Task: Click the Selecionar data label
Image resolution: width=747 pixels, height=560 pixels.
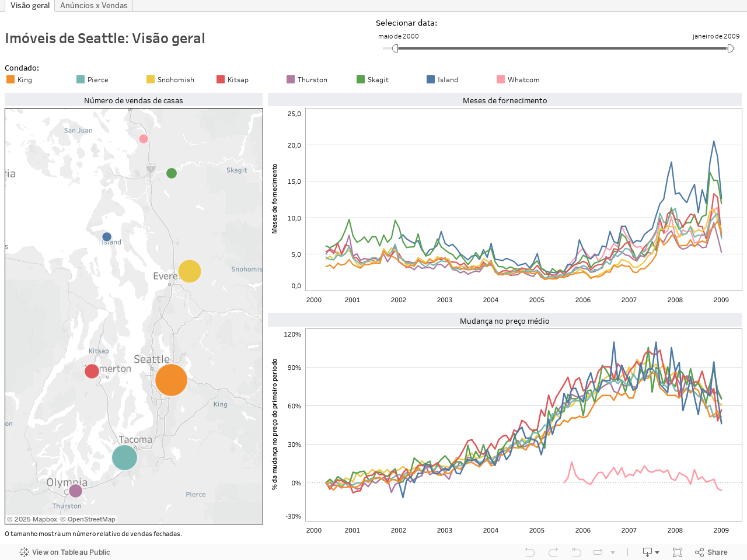Action: tap(406, 23)
